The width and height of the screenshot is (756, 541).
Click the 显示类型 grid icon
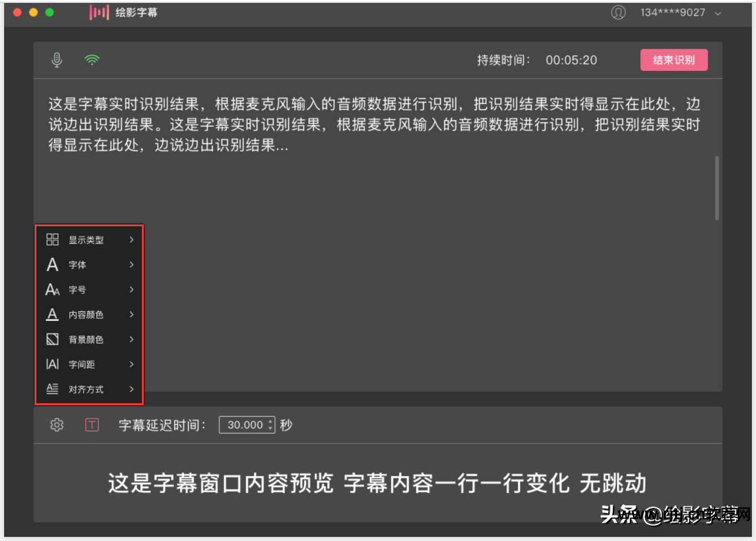tap(52, 240)
